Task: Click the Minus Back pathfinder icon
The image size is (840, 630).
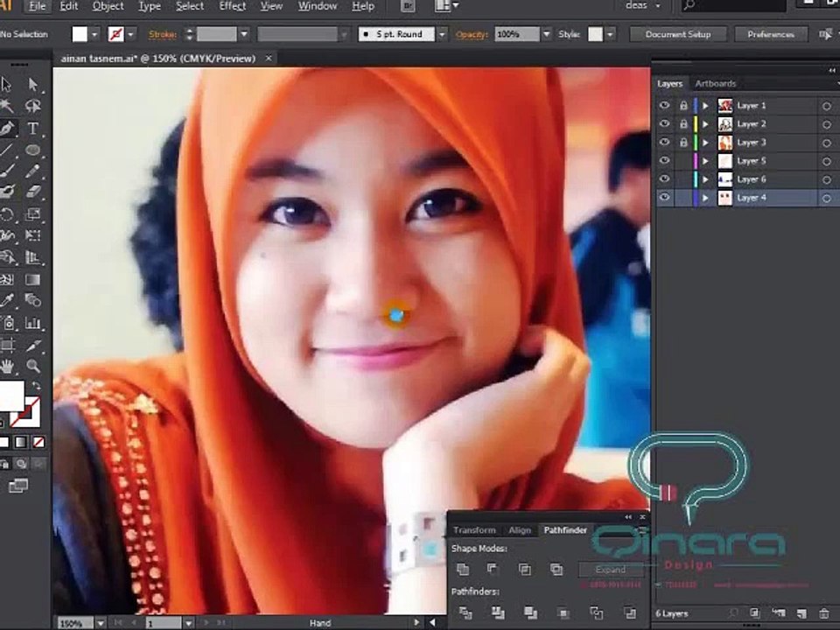Action: tap(630, 612)
